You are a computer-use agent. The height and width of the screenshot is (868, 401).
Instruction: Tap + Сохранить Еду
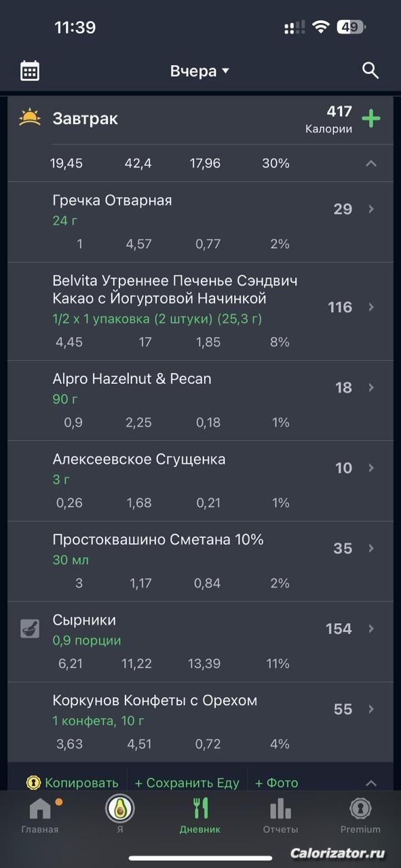point(187,783)
